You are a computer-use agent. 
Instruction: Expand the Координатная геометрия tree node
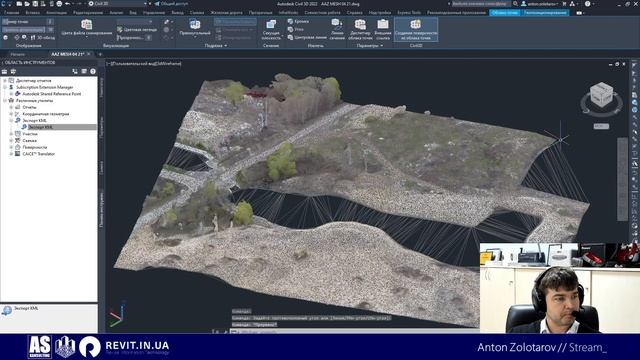tap(11, 114)
